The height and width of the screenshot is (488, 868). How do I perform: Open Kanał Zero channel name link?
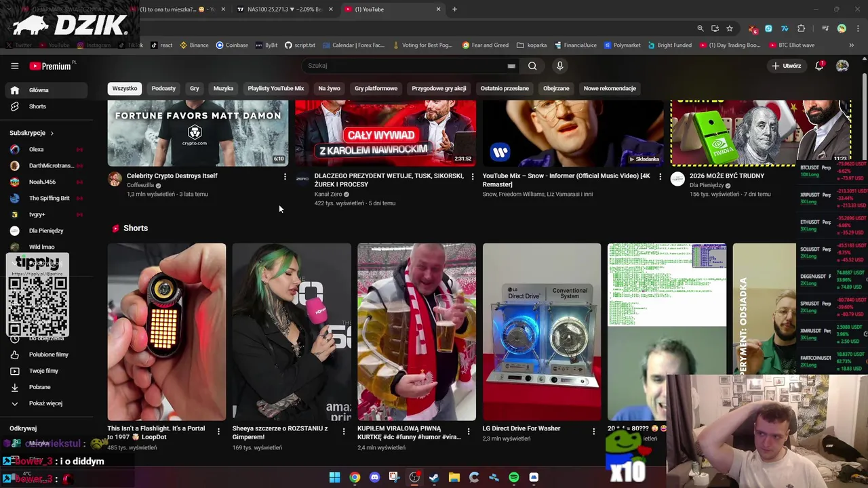pyautogui.click(x=328, y=194)
